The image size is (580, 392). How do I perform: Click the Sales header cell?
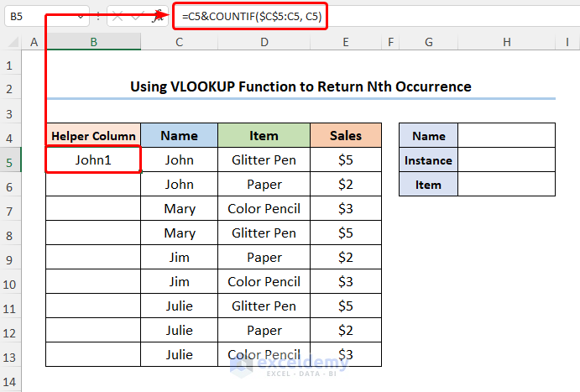pyautogui.click(x=346, y=136)
